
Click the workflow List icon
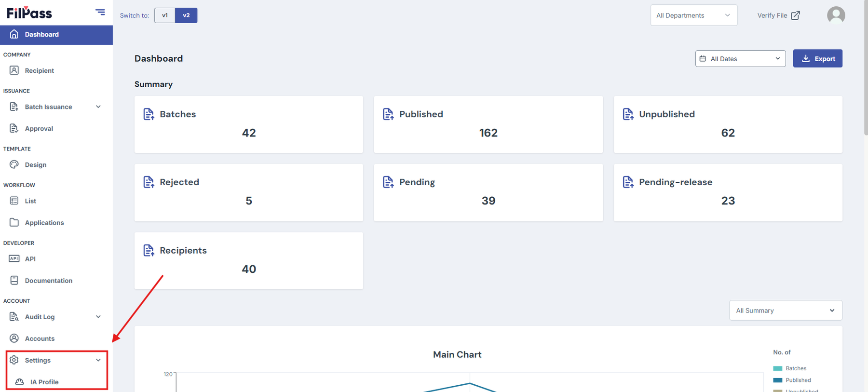point(14,201)
